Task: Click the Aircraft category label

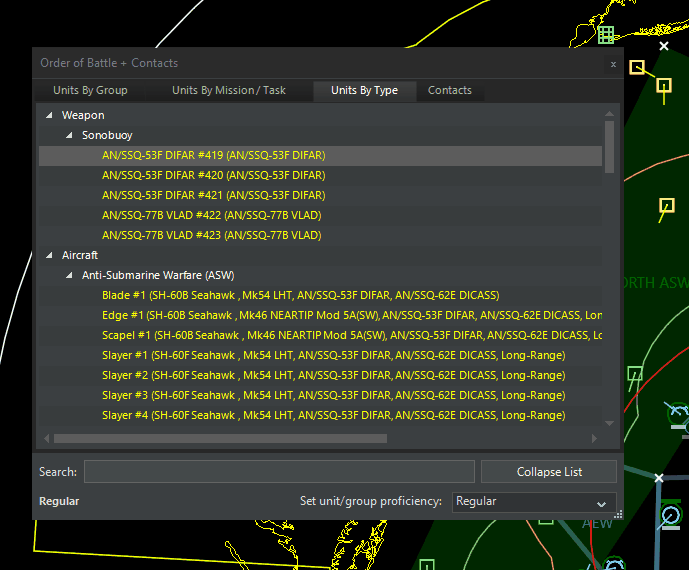Action: click(80, 255)
